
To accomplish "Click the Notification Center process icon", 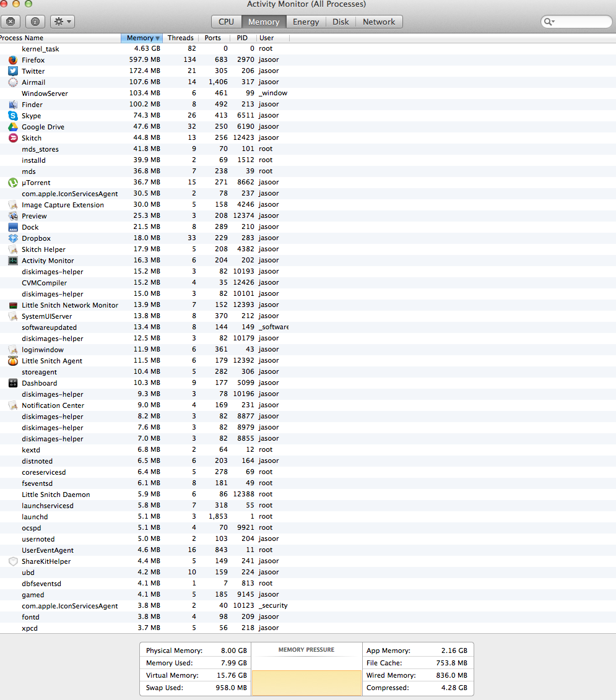I will point(13,405).
